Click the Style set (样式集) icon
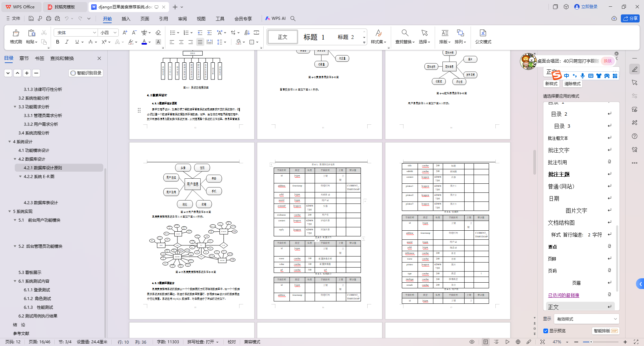 pos(378,33)
